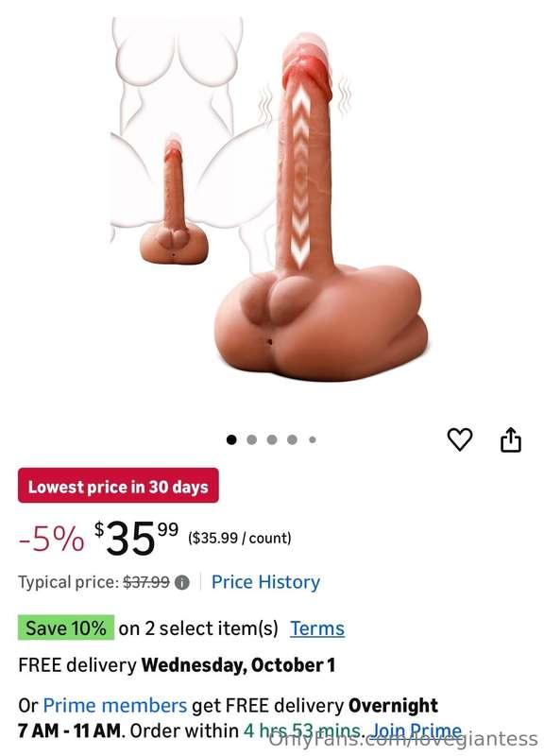Image resolution: width=544 pixels, height=756 pixels.
Task: Open the Price History link
Action: pyautogui.click(x=265, y=582)
